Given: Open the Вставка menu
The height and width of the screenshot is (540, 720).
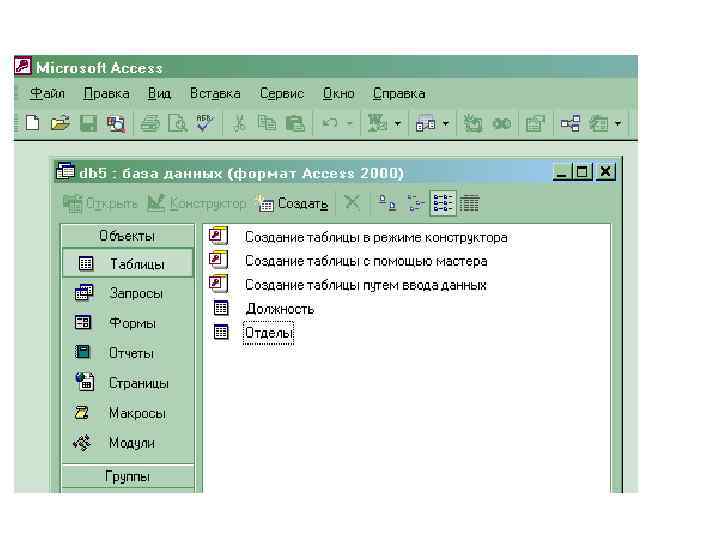Looking at the screenshot, I should [x=215, y=93].
